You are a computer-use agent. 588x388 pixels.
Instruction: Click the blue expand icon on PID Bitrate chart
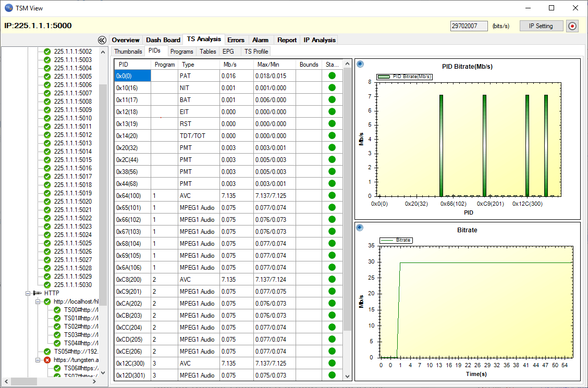pyautogui.click(x=360, y=64)
